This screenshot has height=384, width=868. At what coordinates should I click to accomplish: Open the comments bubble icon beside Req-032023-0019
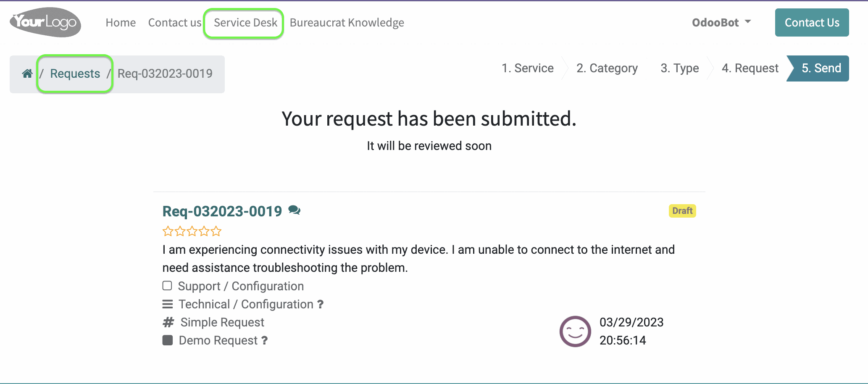[x=294, y=210]
